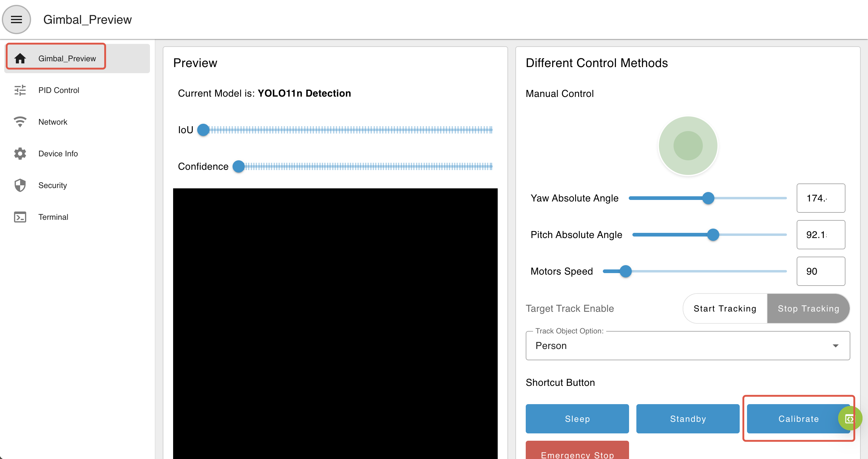
Task: Click the 'Manual Control' label
Action: click(x=559, y=94)
